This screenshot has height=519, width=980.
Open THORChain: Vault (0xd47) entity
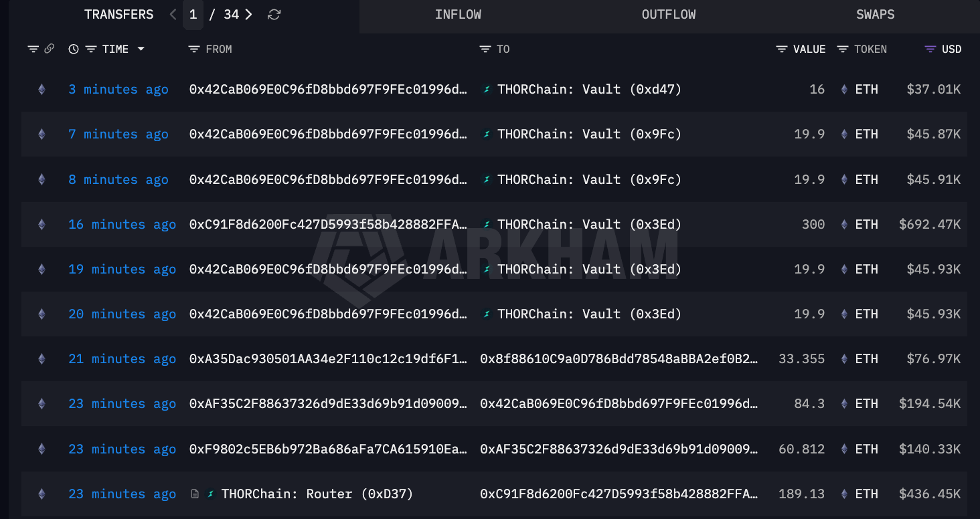589,90
